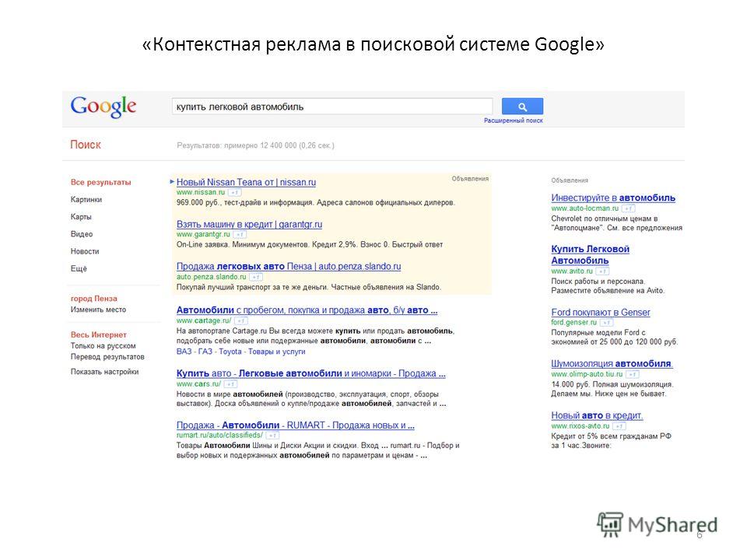Click the red 'Поиск' heading
The image size is (747, 560).
point(86,145)
